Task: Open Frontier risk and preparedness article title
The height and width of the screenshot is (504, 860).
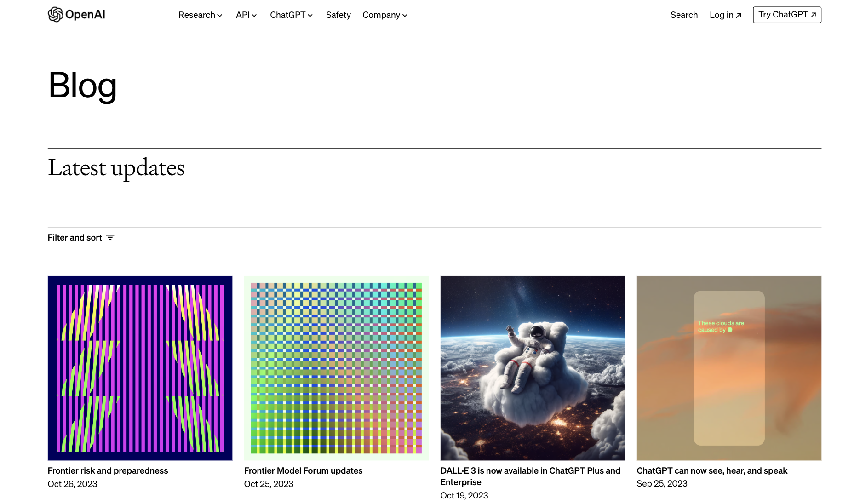Action: coord(108,470)
